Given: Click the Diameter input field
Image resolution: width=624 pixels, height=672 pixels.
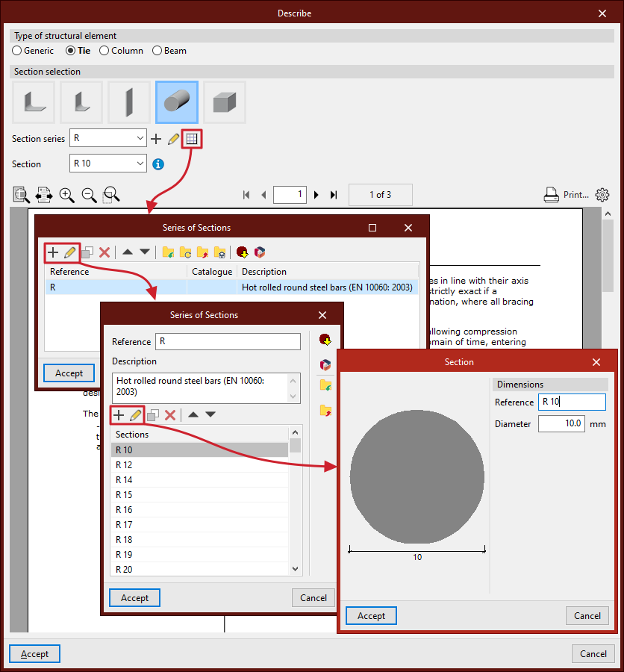Looking at the screenshot, I should 561,424.
